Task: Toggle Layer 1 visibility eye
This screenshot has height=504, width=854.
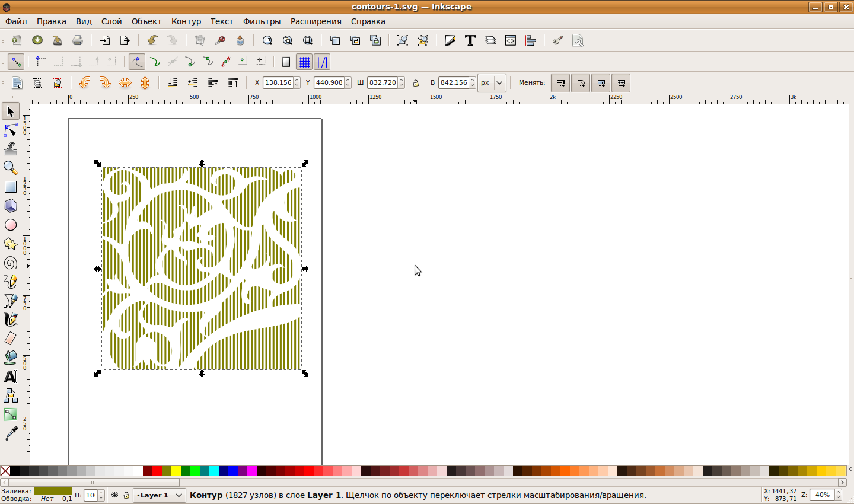Action: pyautogui.click(x=115, y=495)
